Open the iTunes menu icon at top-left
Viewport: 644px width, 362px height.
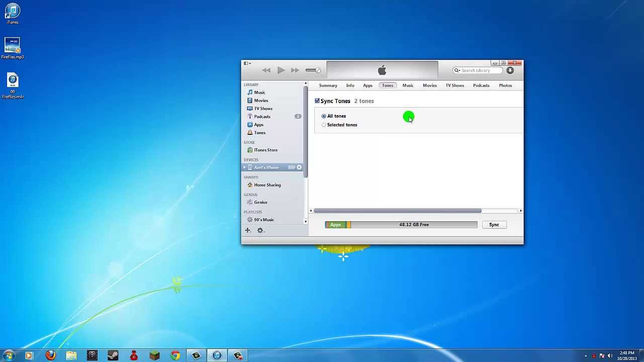click(x=247, y=63)
